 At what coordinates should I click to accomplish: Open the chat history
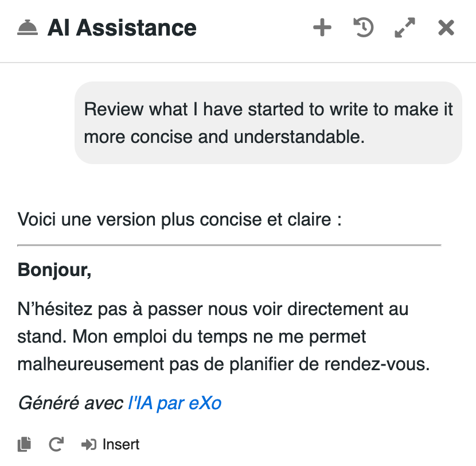(364, 28)
